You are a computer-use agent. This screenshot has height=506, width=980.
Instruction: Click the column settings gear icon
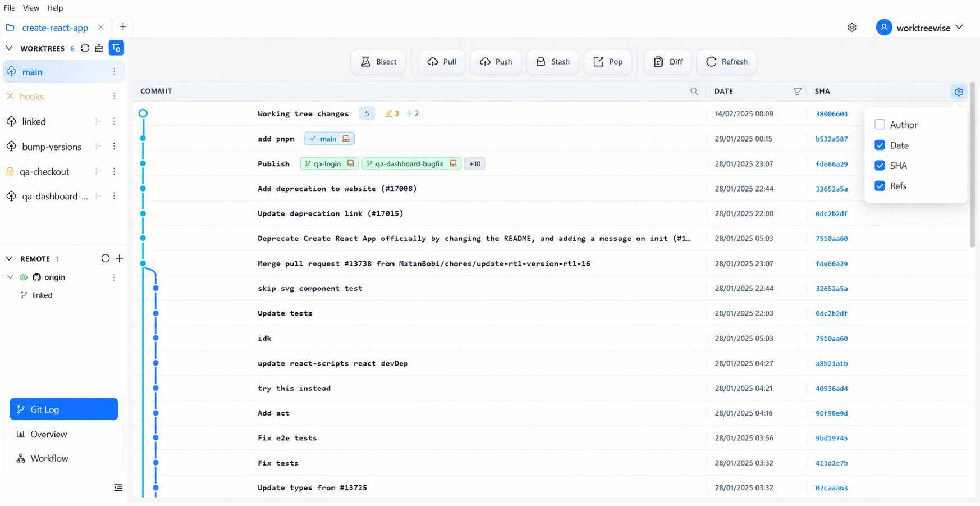(959, 92)
